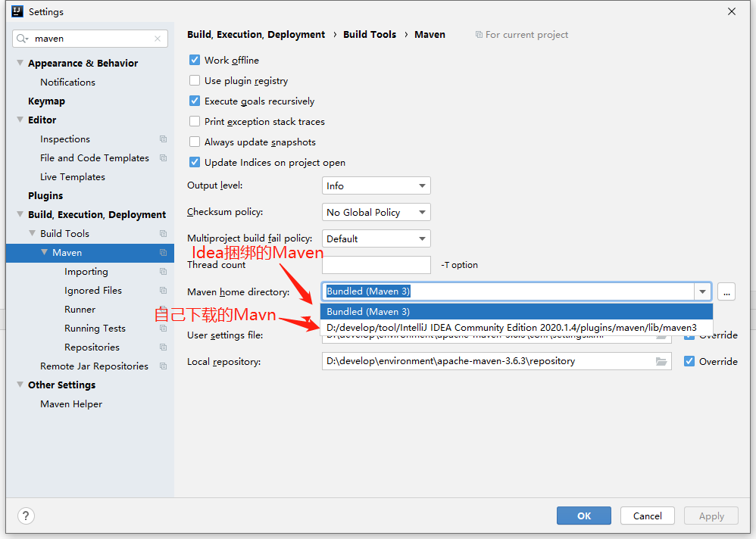The image size is (756, 539).
Task: Click the Cancel button
Action: pyautogui.click(x=648, y=516)
